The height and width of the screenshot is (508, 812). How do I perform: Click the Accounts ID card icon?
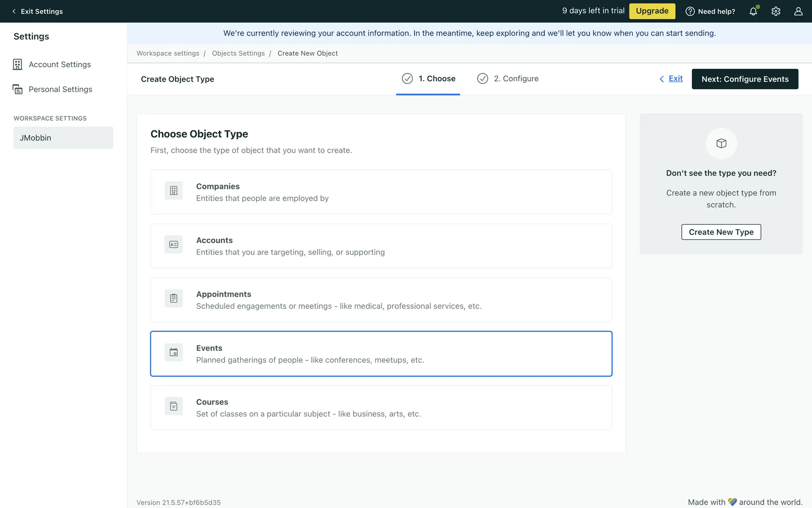tap(173, 245)
